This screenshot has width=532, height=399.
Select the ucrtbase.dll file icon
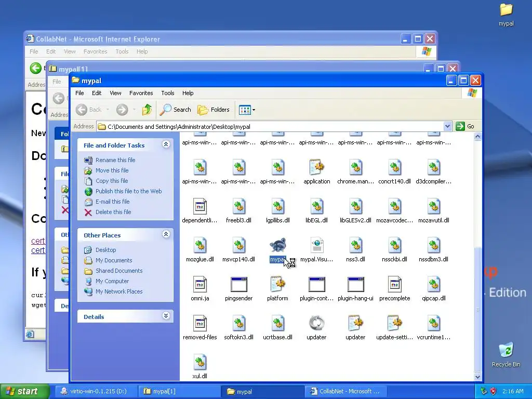[x=278, y=323]
